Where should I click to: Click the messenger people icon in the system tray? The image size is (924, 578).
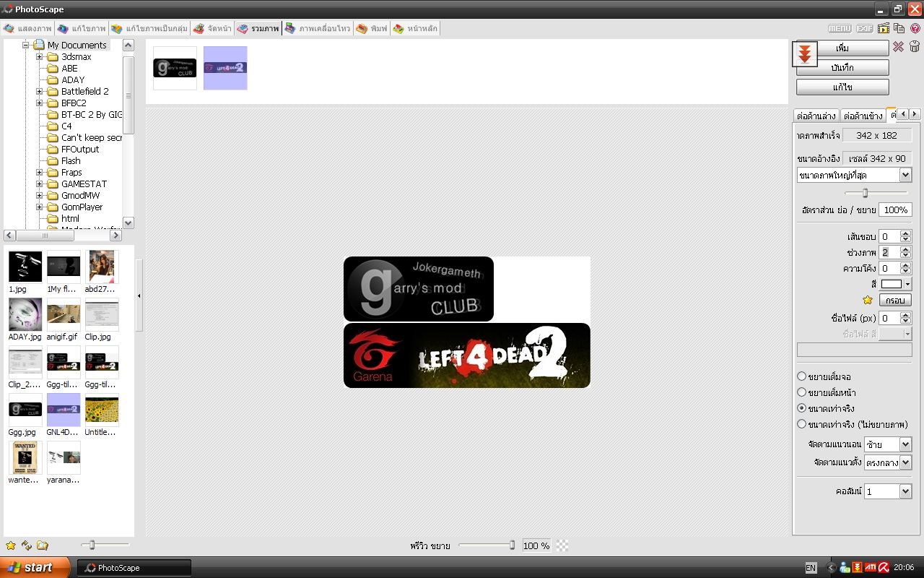(845, 568)
